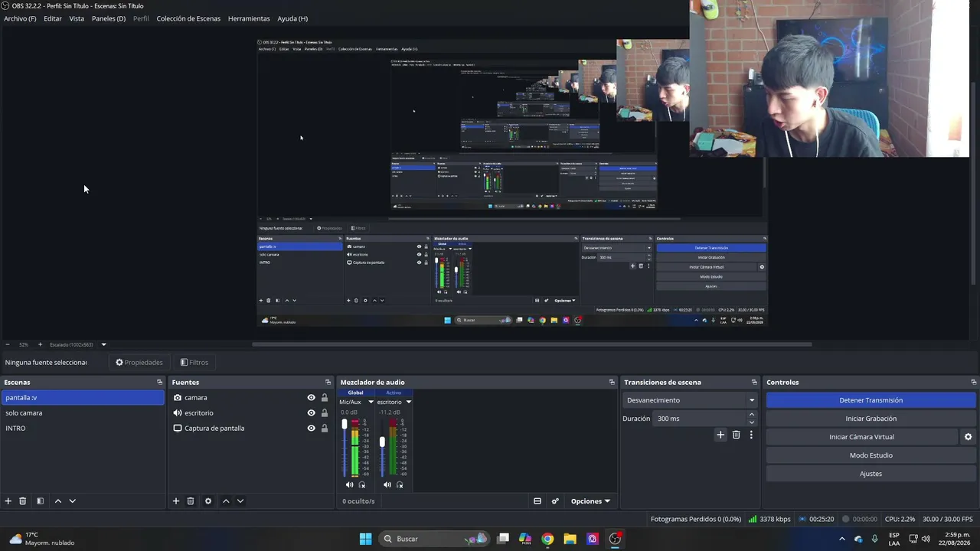Zoom out the preview with minus icon
This screenshot has width=980, height=551.
[x=8, y=344]
